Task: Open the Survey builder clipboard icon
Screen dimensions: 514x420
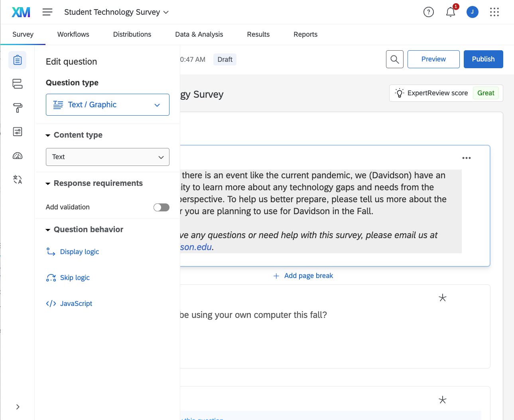Action: [18, 60]
